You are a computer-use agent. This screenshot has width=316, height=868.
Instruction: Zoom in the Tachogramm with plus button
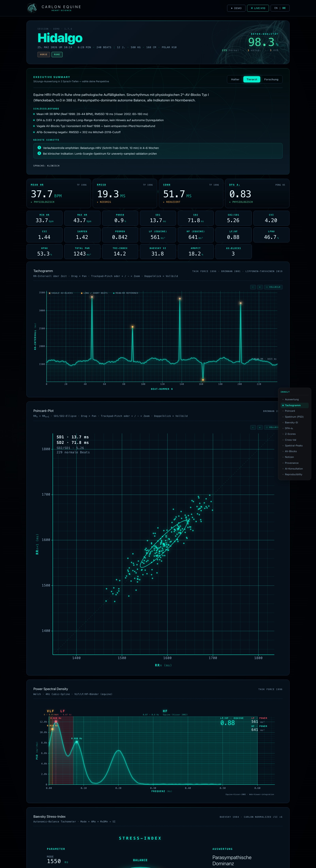pyautogui.click(x=260, y=287)
